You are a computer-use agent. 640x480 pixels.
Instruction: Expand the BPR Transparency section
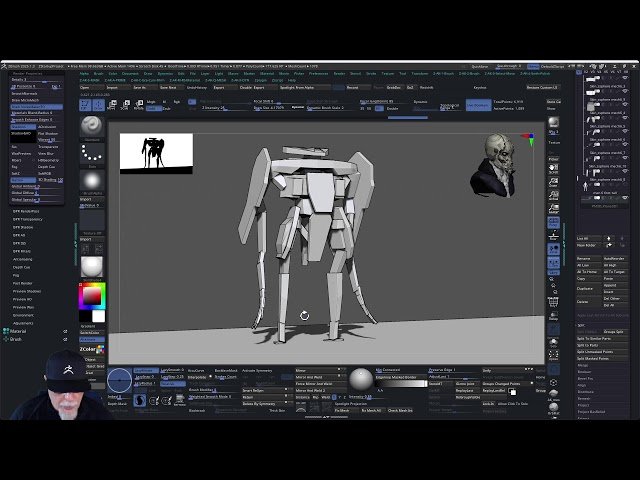pyautogui.click(x=27, y=219)
